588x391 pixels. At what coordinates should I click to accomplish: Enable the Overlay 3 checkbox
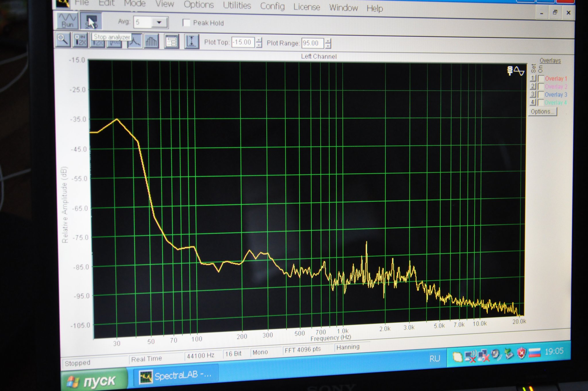541,95
